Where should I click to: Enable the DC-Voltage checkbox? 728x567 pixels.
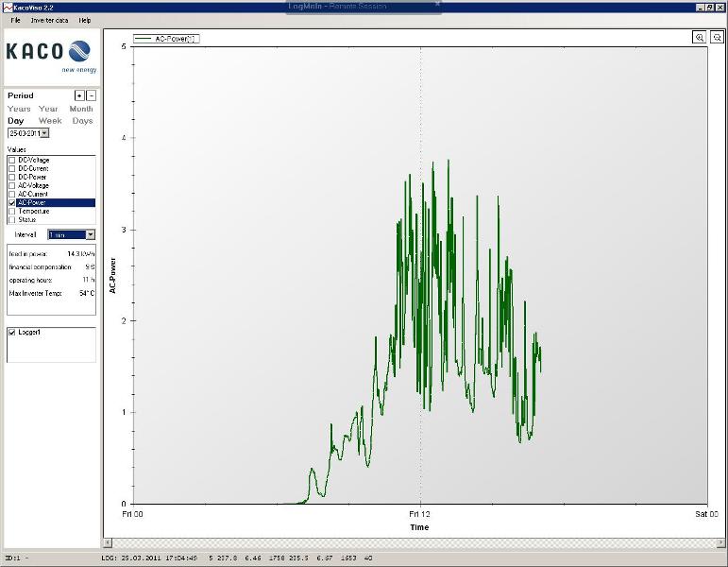coord(12,160)
